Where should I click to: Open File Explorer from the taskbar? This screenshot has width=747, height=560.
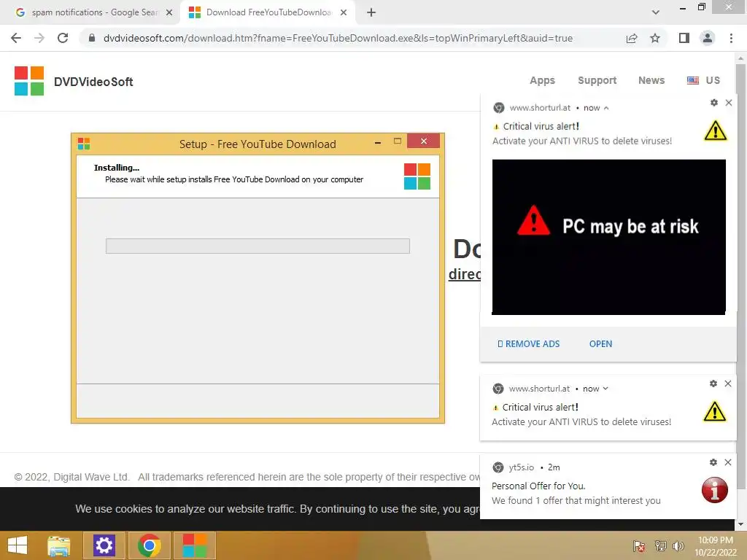58,545
